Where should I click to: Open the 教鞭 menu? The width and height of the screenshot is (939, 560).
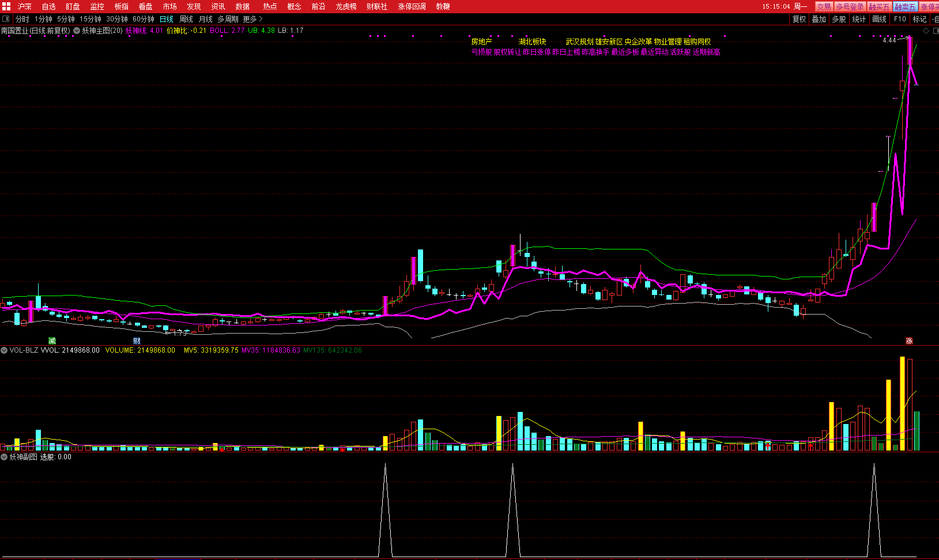tap(443, 6)
